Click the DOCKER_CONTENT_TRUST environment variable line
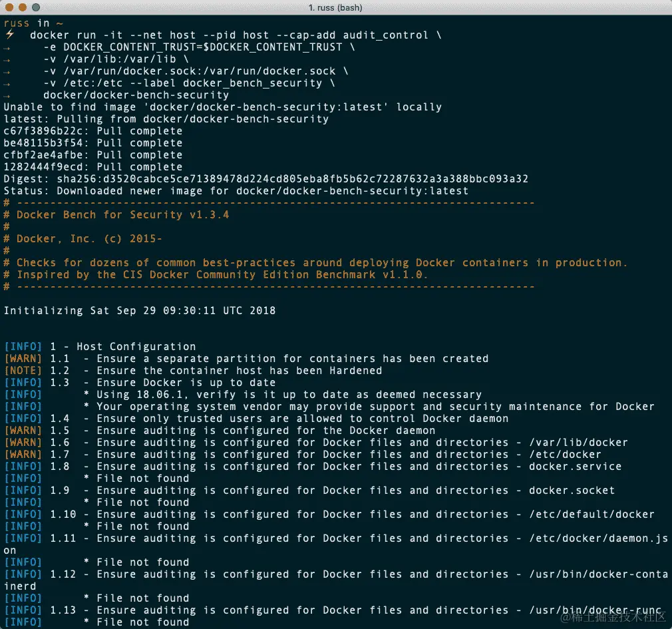Screen dimensions: 672x629 (199, 47)
